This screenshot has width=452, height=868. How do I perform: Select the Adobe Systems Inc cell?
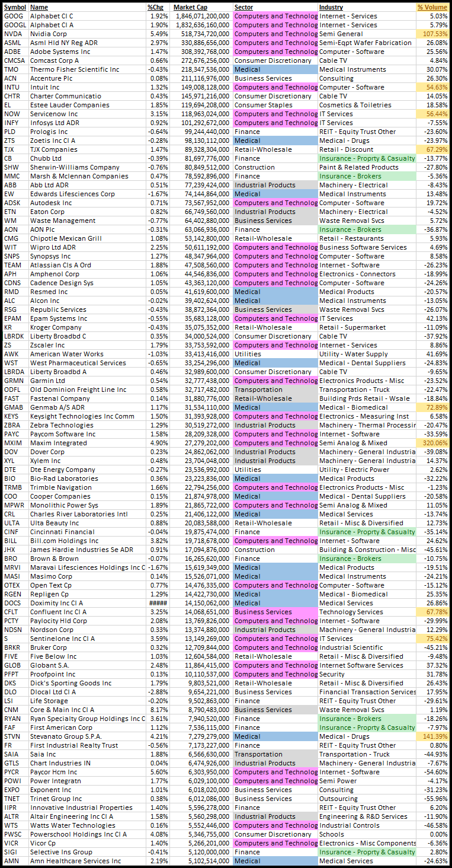tap(87, 52)
